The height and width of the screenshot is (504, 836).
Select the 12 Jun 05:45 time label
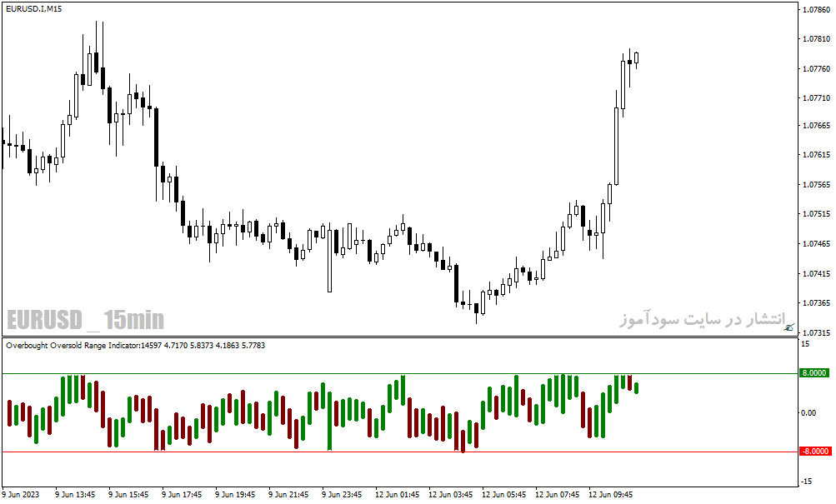pyautogui.click(x=503, y=494)
